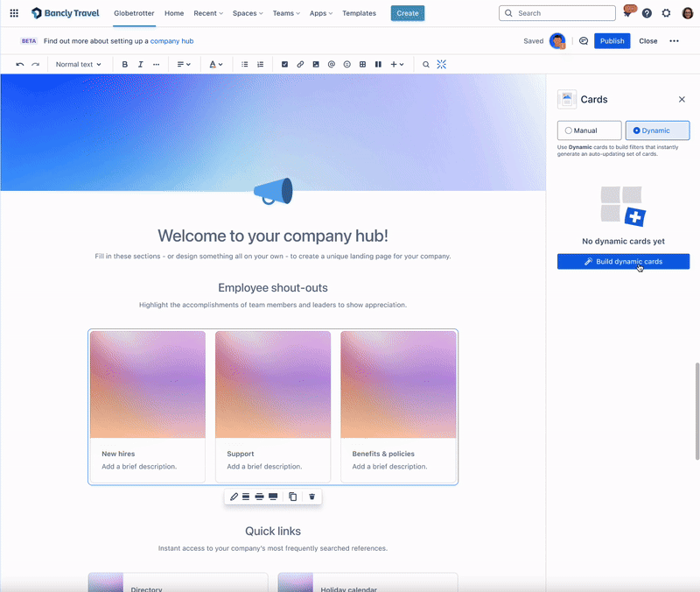Open find and replace
The width and height of the screenshot is (700, 592).
426,64
